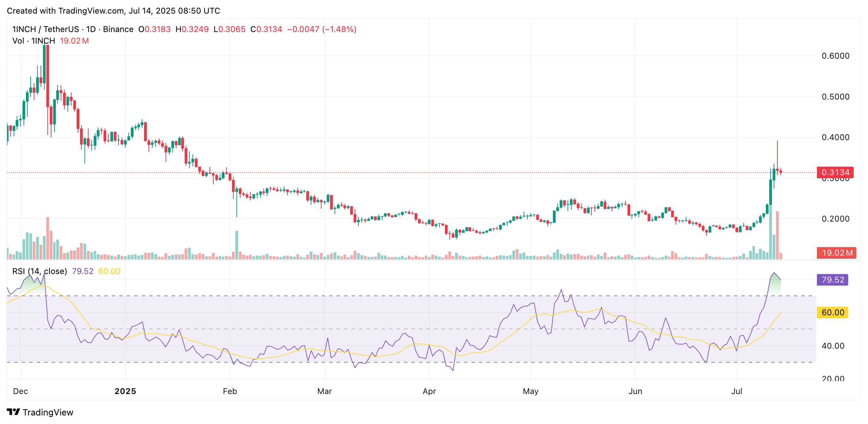Click the 'Dec' time axis label
This screenshot has width=868, height=424.
coord(20,391)
